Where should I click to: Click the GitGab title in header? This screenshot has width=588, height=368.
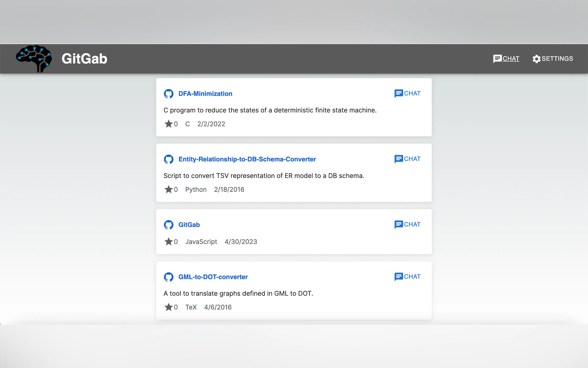(x=84, y=59)
